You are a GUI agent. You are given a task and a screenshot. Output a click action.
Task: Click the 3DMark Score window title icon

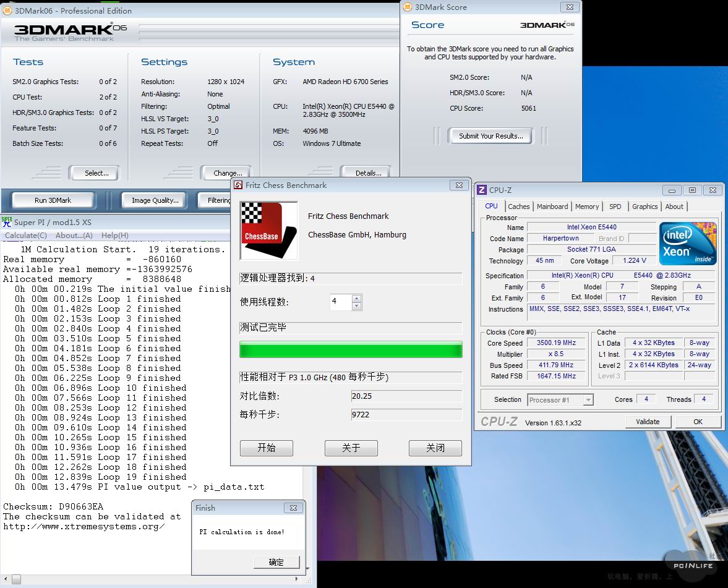pos(408,7)
